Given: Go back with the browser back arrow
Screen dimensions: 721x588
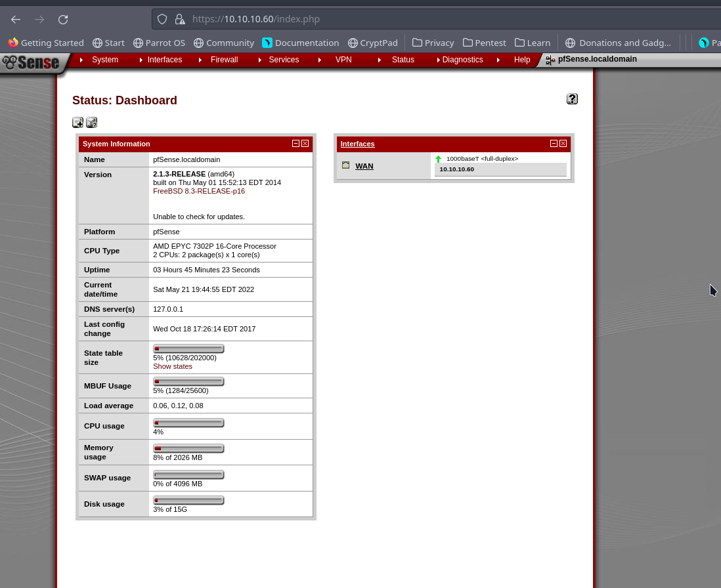Looking at the screenshot, I should (x=16, y=19).
